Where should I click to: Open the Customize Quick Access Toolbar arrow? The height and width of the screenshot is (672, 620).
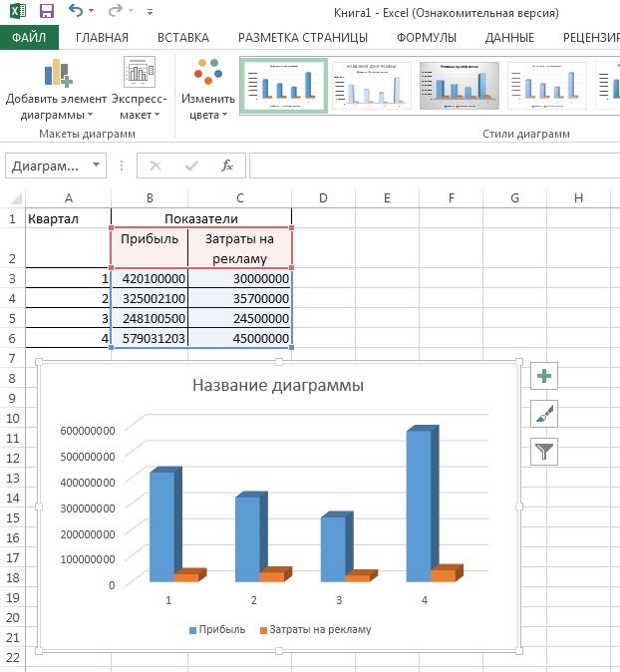150,12
